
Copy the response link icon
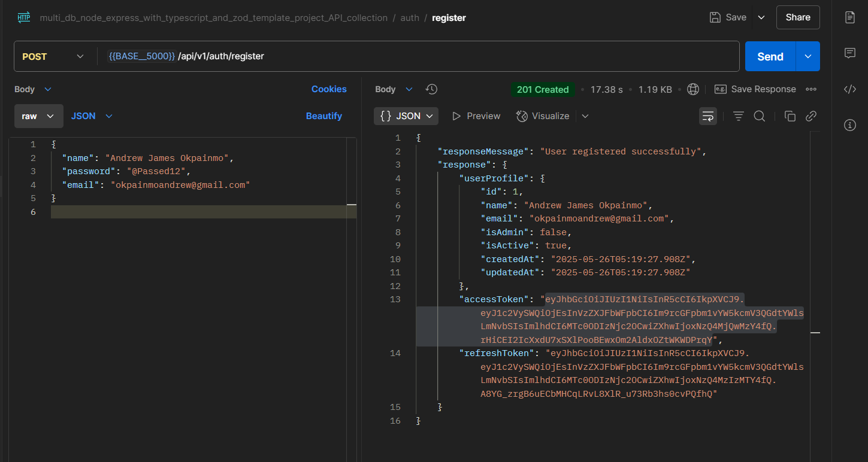point(811,116)
